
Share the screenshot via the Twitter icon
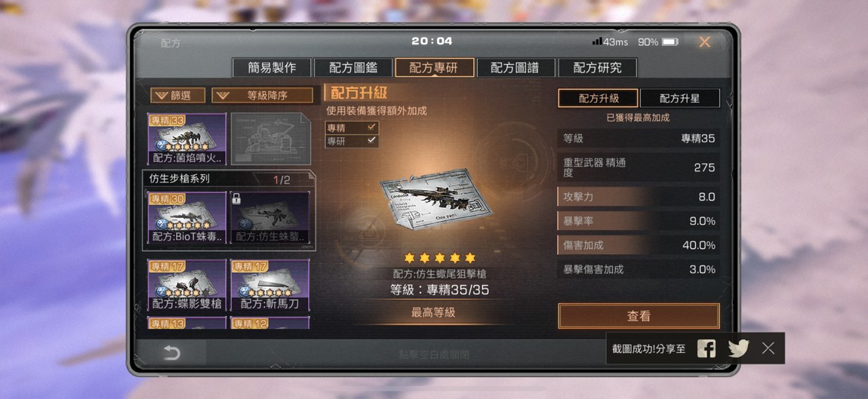coord(738,348)
